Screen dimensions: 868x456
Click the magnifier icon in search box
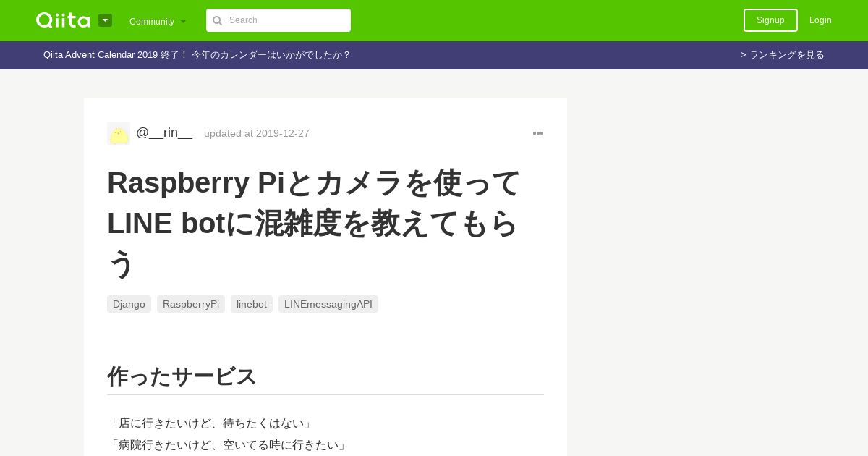(217, 20)
